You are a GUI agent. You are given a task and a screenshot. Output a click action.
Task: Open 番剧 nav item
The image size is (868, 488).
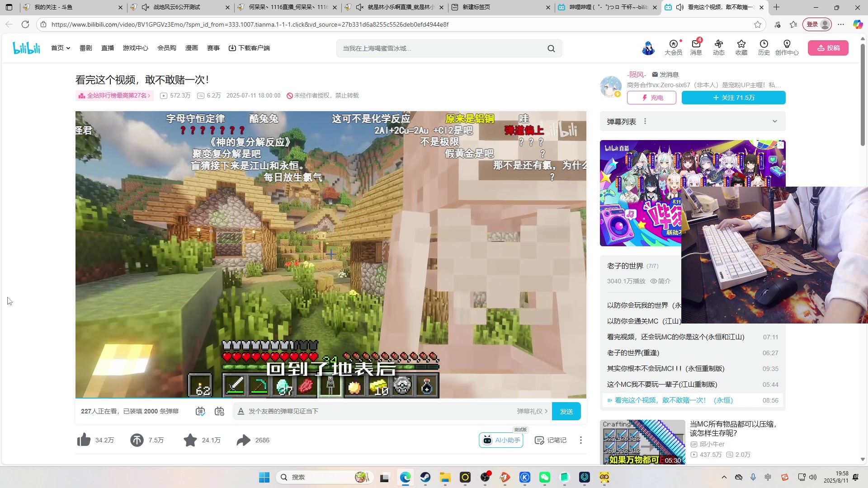[x=86, y=48]
